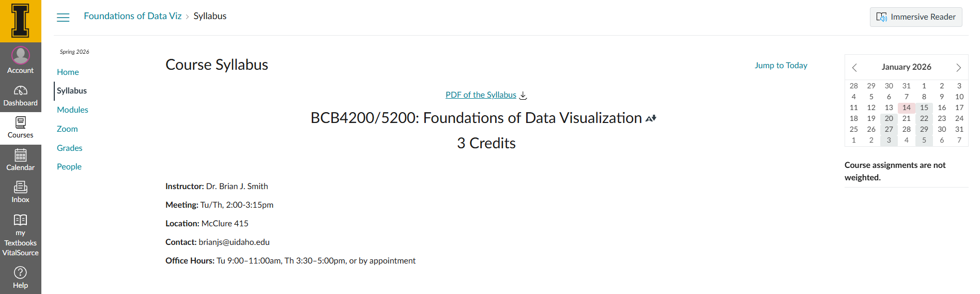Open the Inbox icon

point(21,188)
